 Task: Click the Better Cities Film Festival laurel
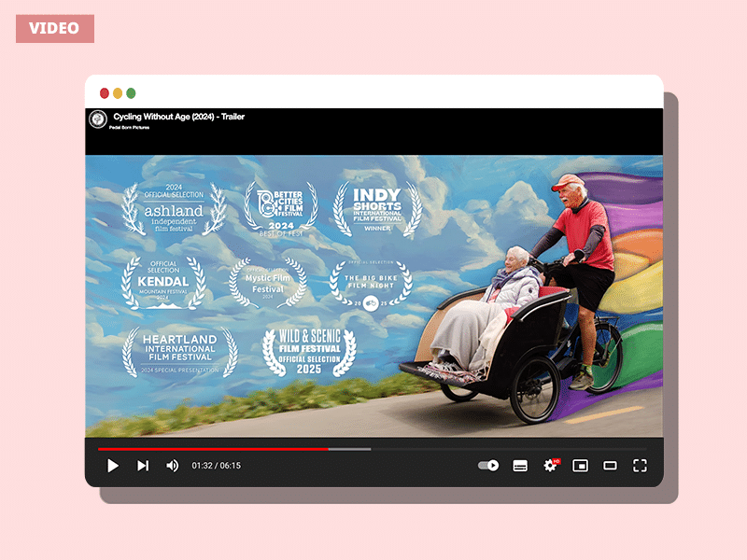click(281, 208)
